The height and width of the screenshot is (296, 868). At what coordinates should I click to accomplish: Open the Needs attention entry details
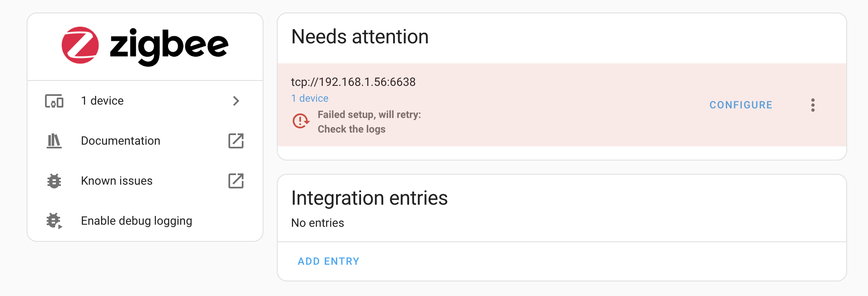[x=740, y=105]
